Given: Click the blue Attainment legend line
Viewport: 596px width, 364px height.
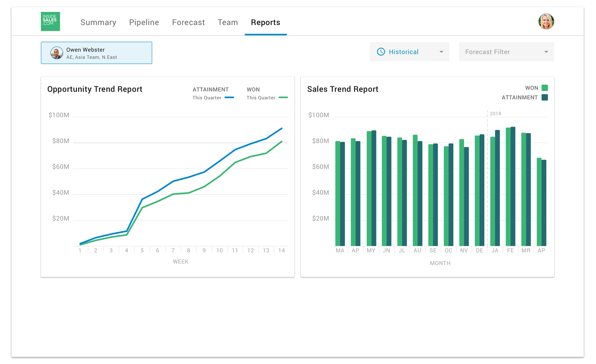Looking at the screenshot, I should tap(229, 97).
